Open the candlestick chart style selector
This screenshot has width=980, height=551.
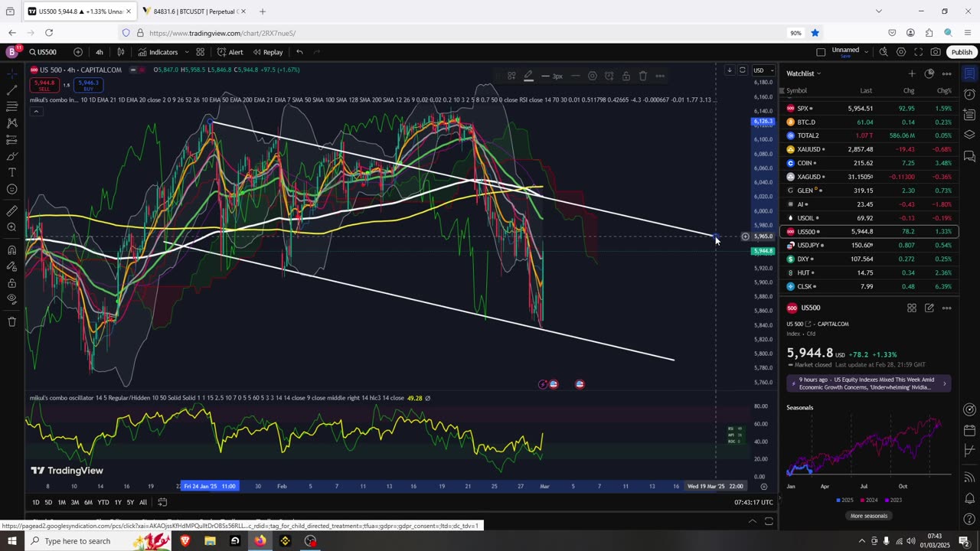click(x=121, y=52)
